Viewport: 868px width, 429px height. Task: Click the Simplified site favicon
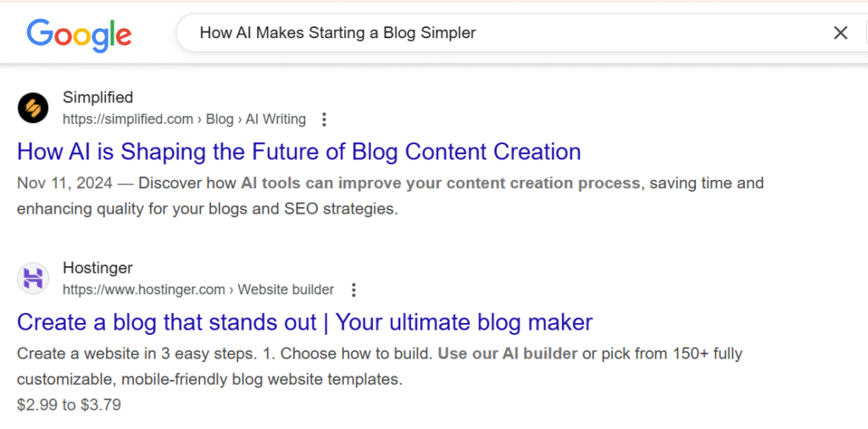point(33,108)
